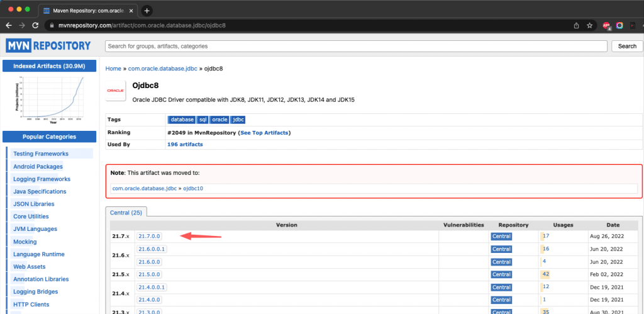
Task: Reload the page with the refresh icon
Action: click(35, 25)
